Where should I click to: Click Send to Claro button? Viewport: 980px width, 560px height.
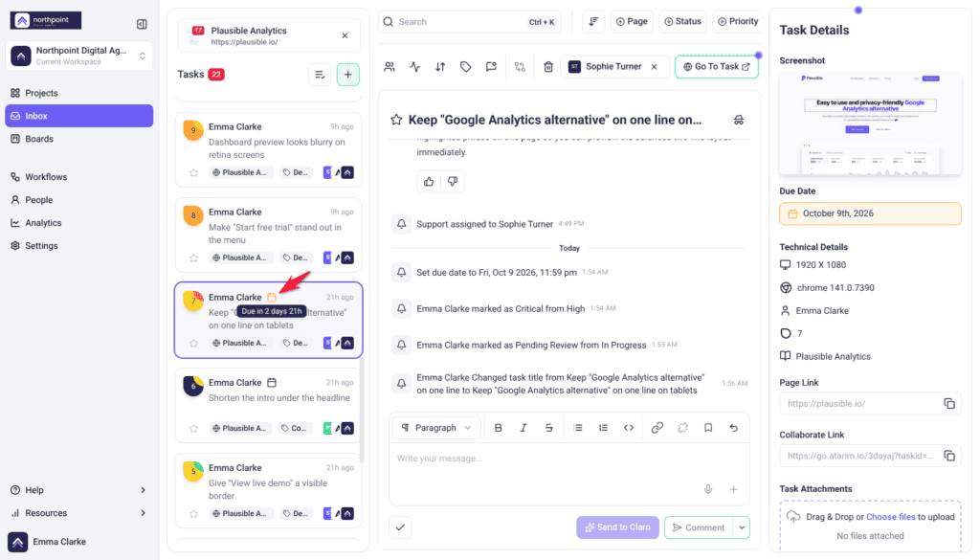point(617,527)
